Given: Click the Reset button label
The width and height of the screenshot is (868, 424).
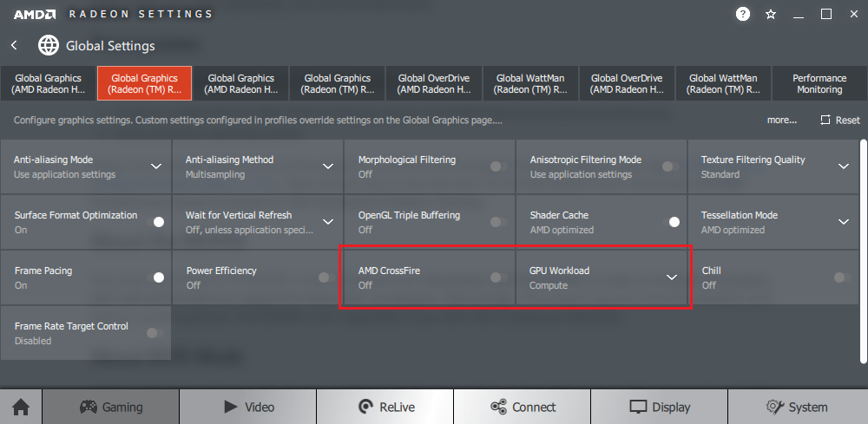Looking at the screenshot, I should pos(847,120).
